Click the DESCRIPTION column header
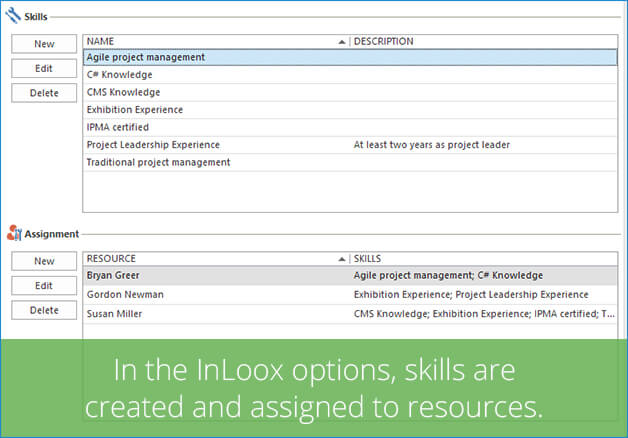The height and width of the screenshot is (438, 628). point(484,42)
